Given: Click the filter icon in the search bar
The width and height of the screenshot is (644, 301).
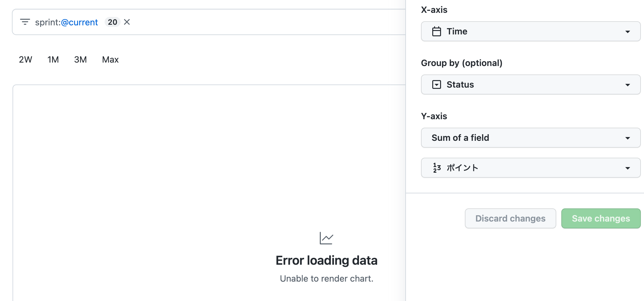Looking at the screenshot, I should point(25,22).
